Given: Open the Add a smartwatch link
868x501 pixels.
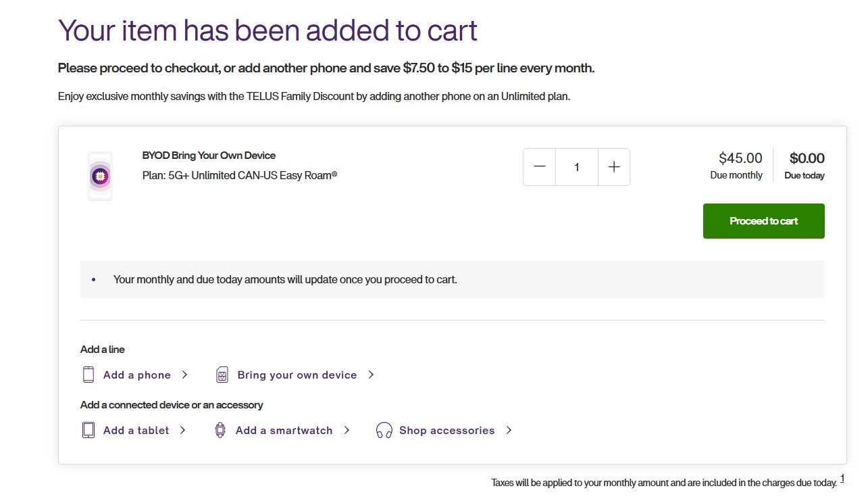Looking at the screenshot, I should click(284, 431).
